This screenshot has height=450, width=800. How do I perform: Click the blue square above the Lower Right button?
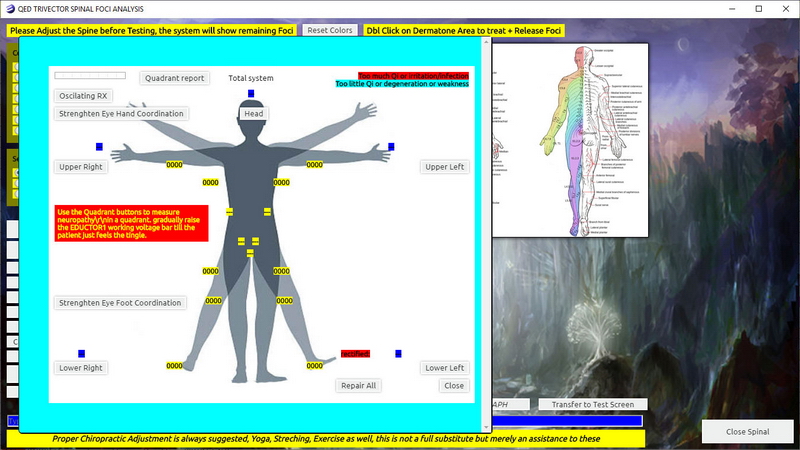[x=81, y=354]
